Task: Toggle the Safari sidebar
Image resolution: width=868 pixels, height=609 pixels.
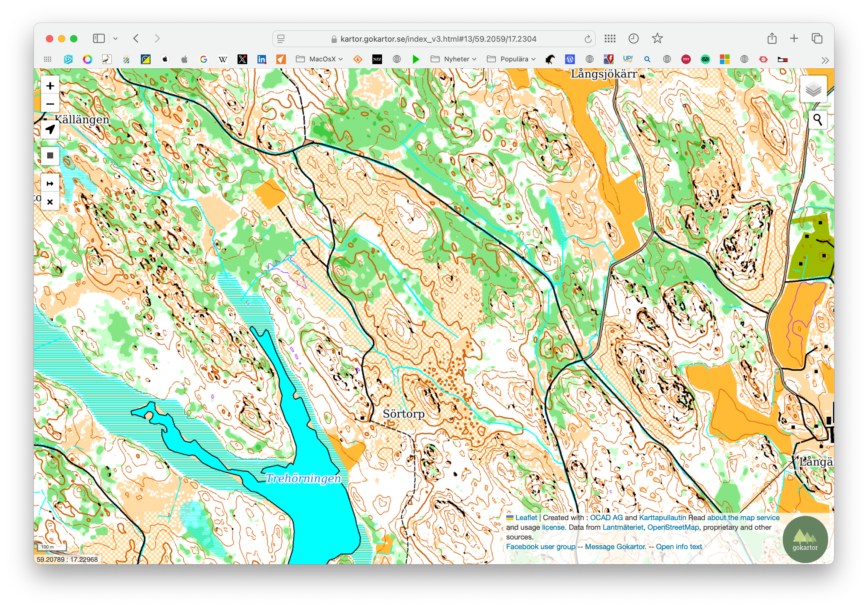Action: tap(99, 39)
